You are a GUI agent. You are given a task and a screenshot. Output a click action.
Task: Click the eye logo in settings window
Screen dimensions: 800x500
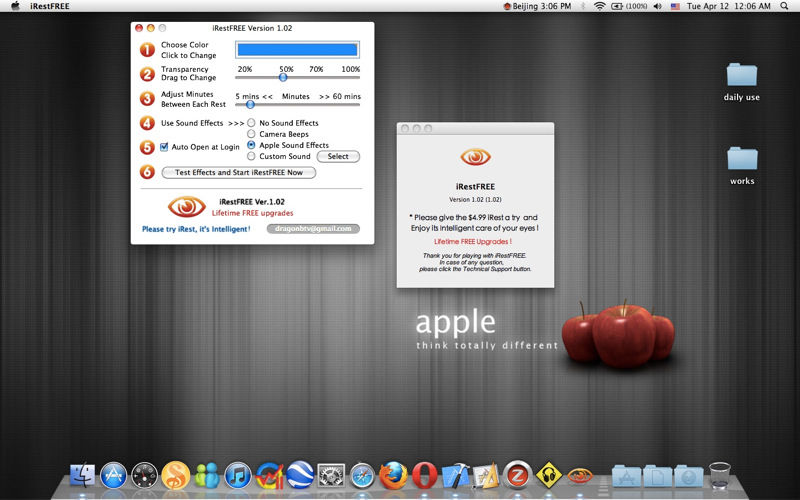(x=187, y=207)
